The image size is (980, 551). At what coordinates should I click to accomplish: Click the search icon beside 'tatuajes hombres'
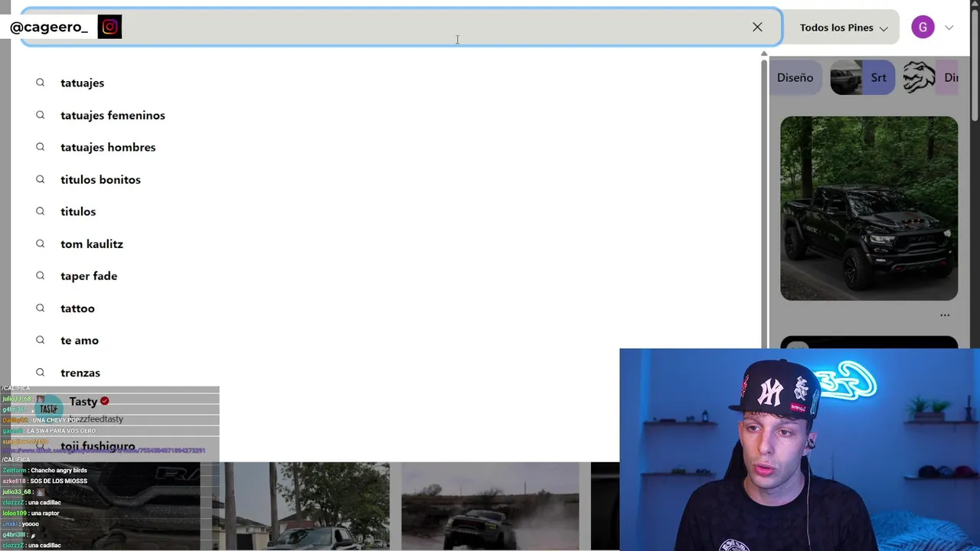tap(40, 147)
